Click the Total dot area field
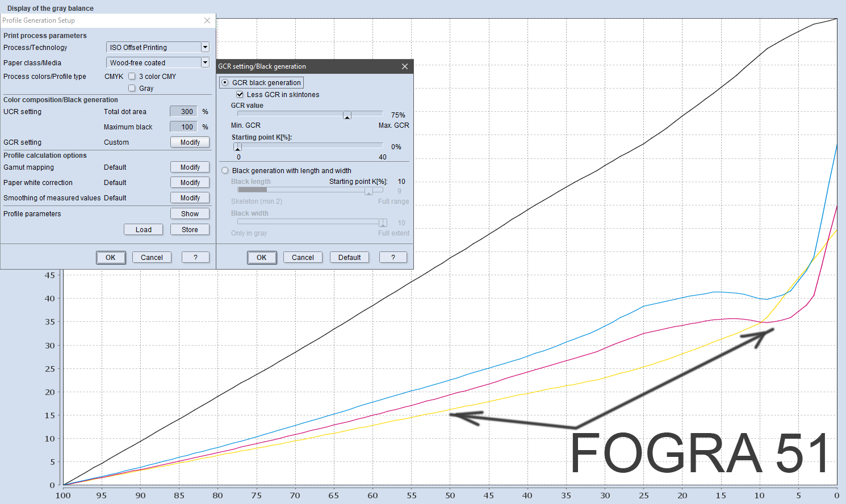The image size is (846, 504). (183, 112)
